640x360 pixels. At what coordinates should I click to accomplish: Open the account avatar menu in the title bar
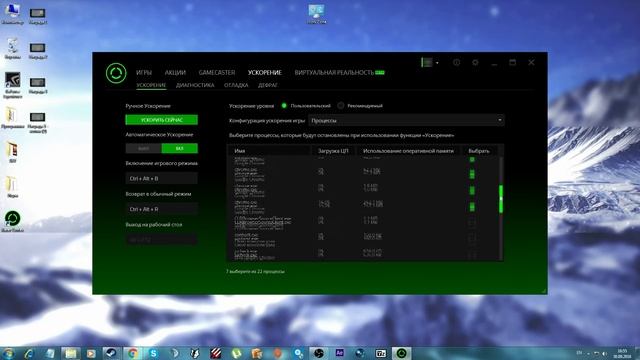coord(429,62)
